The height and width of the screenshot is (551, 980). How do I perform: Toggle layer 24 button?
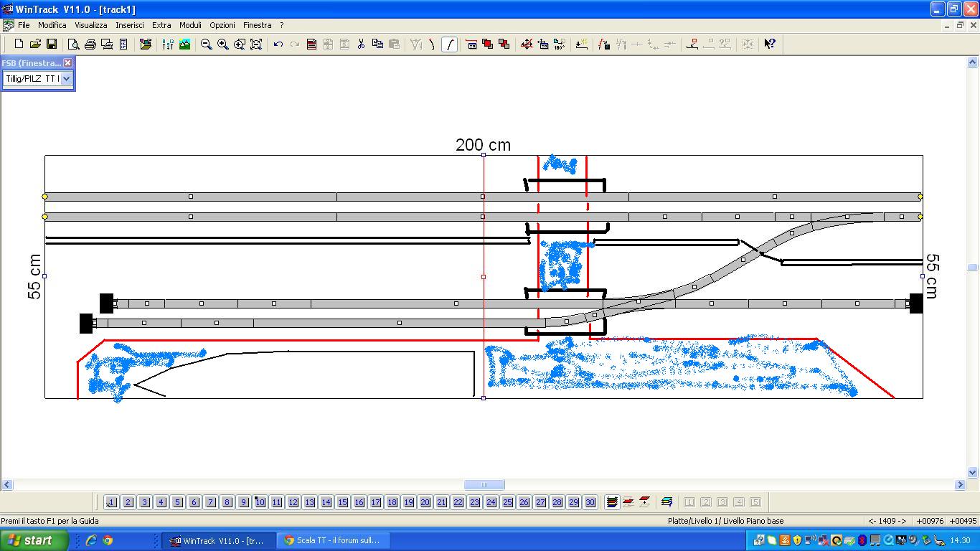(491, 502)
